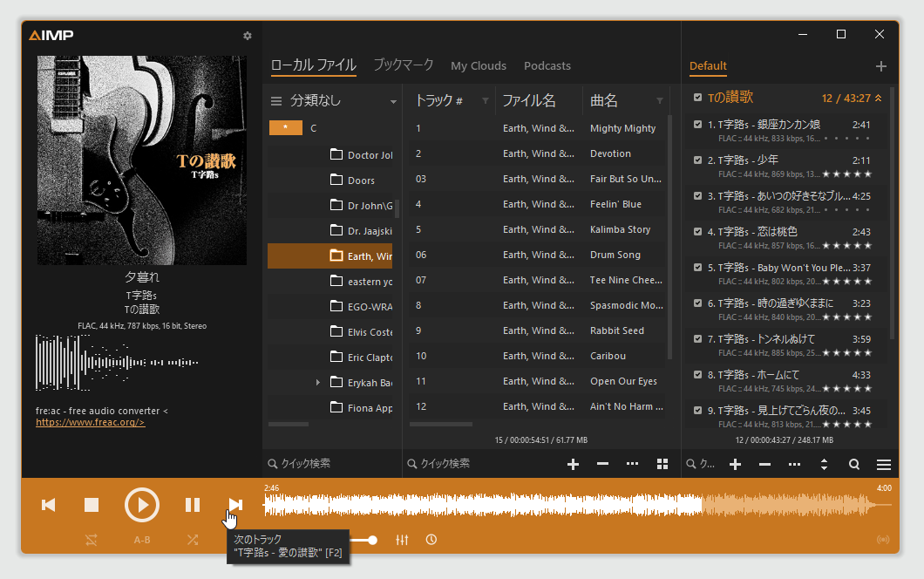
Task: Pause the current track
Action: [193, 505]
